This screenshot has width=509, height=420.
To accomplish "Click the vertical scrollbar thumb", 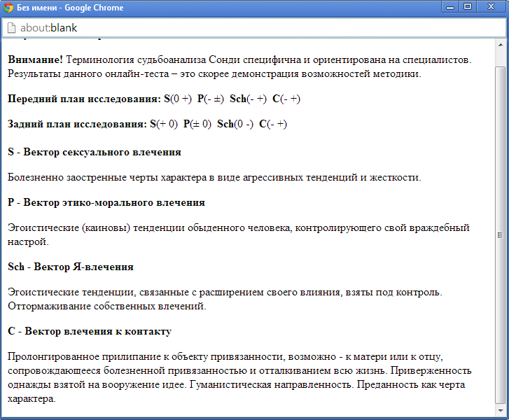I will [500, 234].
